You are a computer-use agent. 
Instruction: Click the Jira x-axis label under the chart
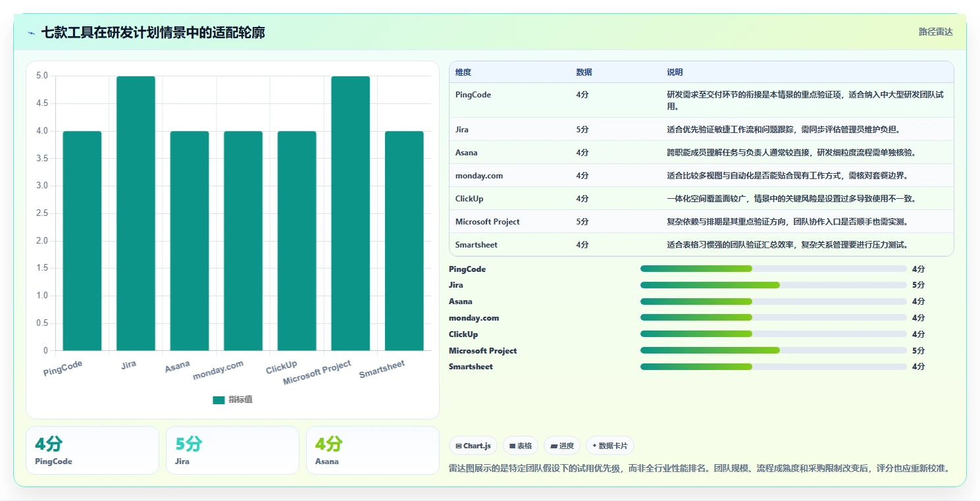tap(129, 364)
